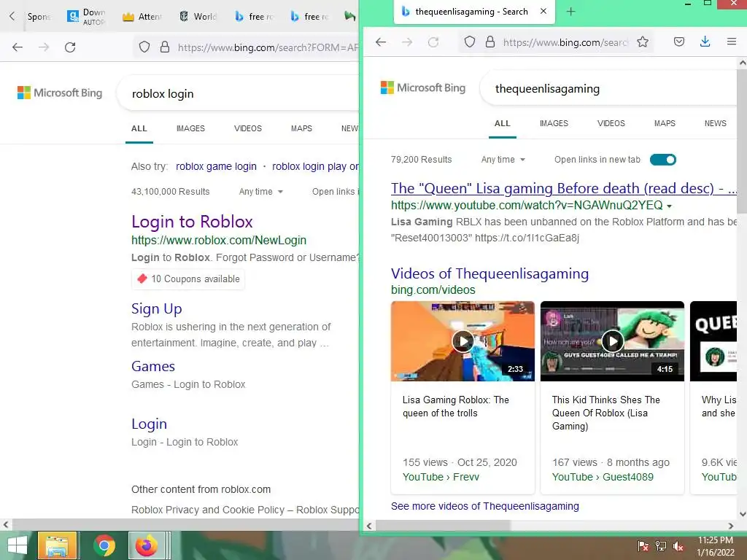The height and width of the screenshot is (560, 747).
Task: Click tab scroll-left chevron in left window
Action: pos(12,16)
